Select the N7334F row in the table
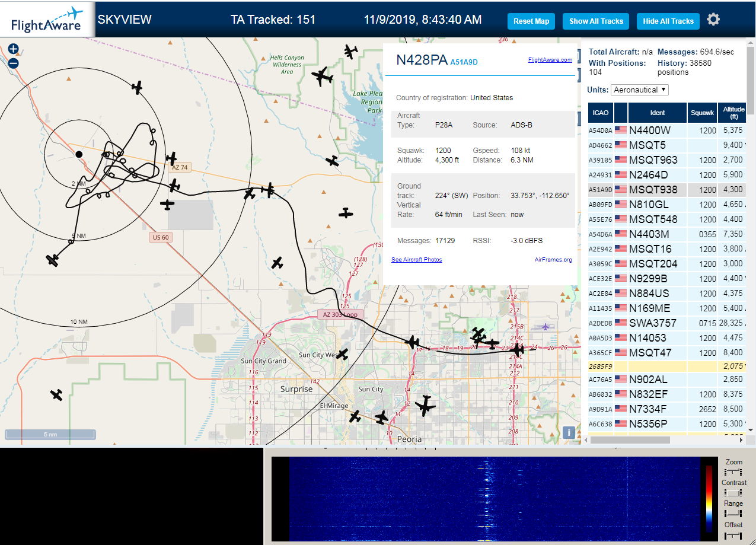Image resolution: width=756 pixels, height=545 pixels. pyautogui.click(x=667, y=409)
